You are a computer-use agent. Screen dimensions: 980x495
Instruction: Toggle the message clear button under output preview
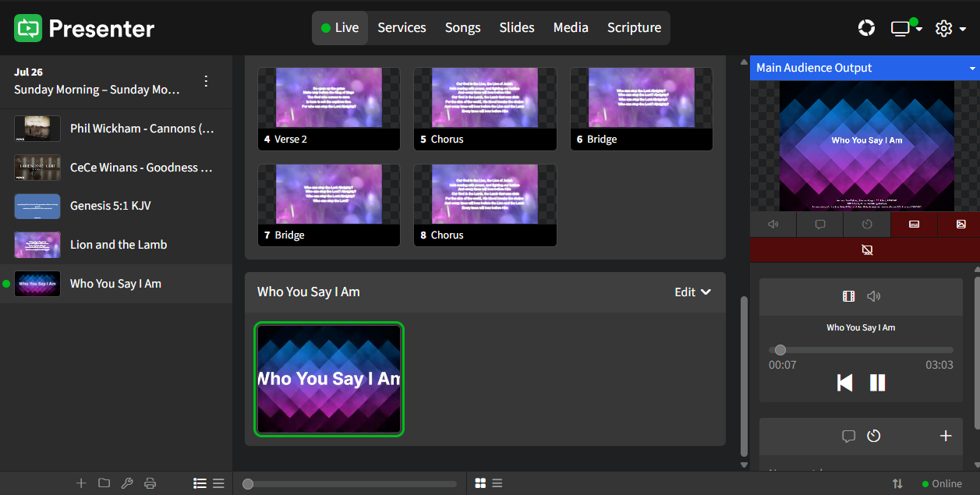click(820, 225)
